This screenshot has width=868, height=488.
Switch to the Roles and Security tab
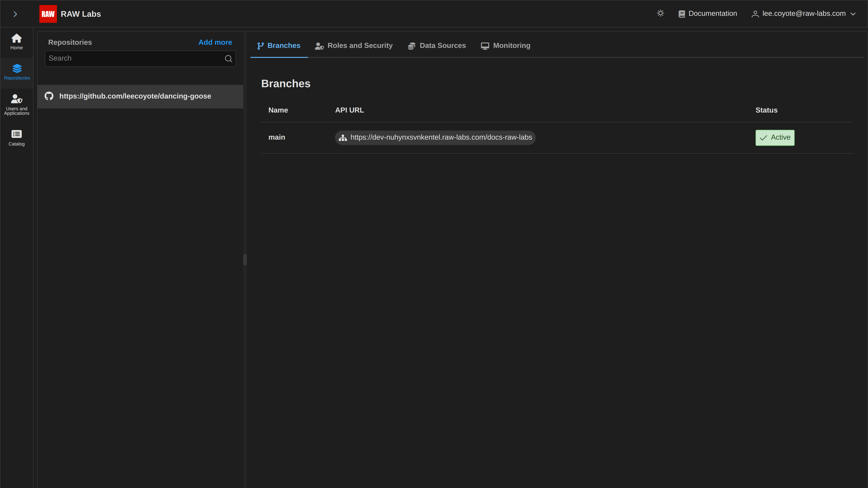(354, 45)
